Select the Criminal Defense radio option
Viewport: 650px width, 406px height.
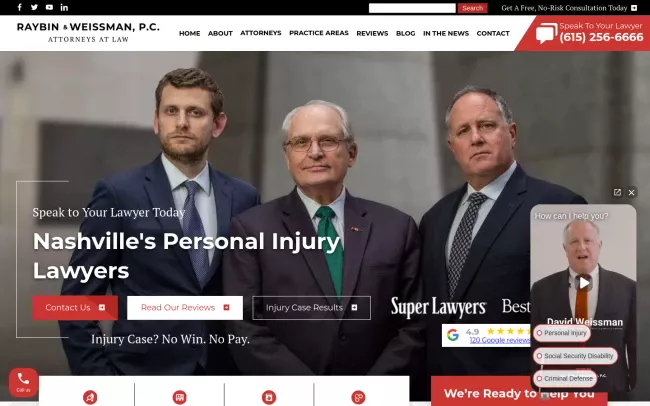click(x=565, y=379)
